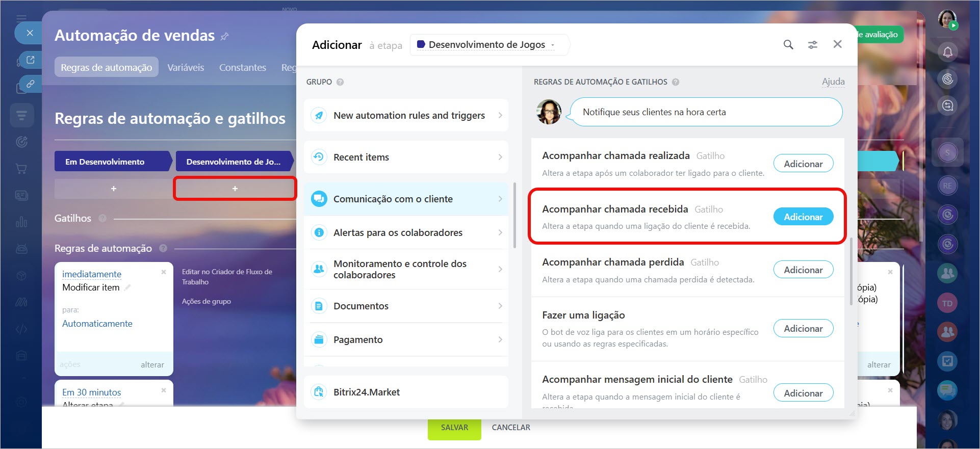980x449 pixels.
Task: Click the notifications bell icon
Action: coord(947,52)
